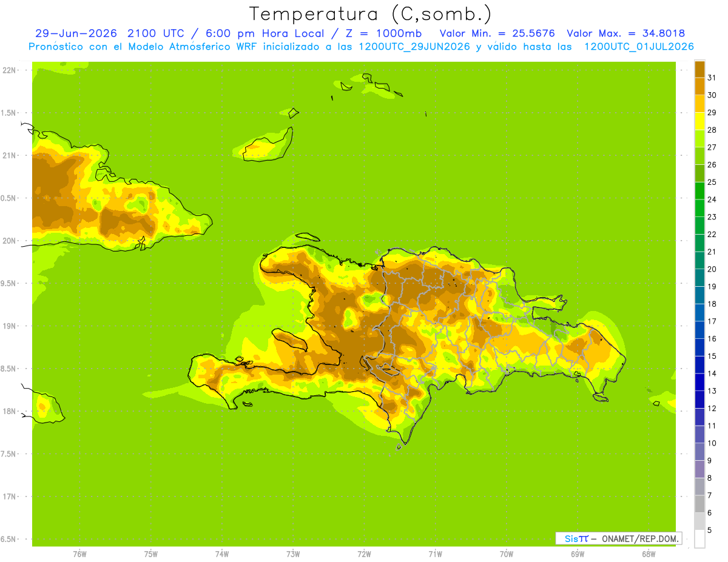Click the '74W' longitude label
Image resolution: width=728 pixels, height=562 pixels.
[221, 554]
